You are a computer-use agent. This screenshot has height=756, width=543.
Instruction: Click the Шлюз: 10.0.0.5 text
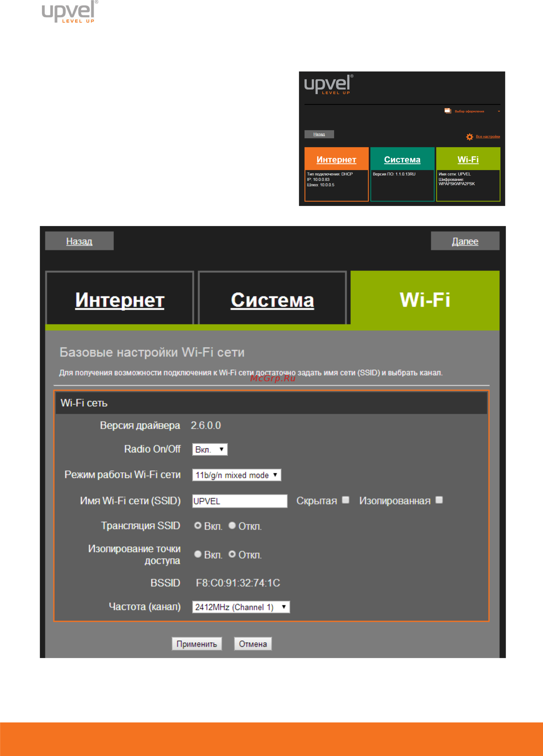point(321,185)
